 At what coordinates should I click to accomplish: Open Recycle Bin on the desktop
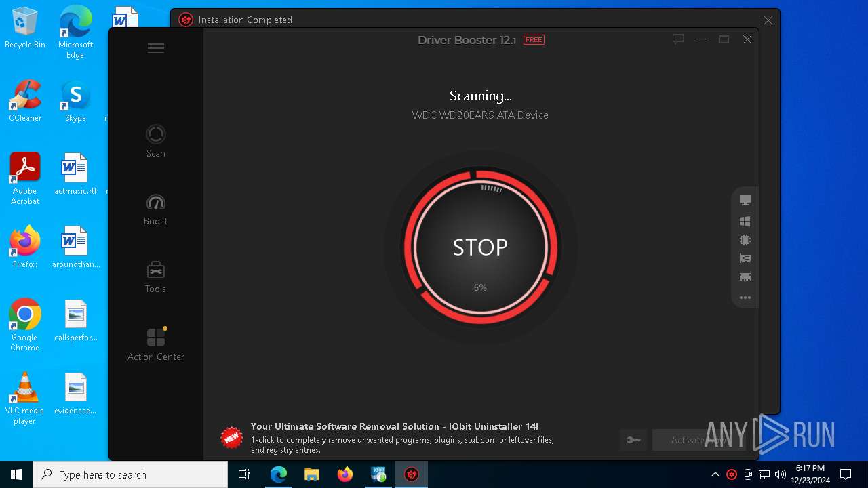pos(25,28)
